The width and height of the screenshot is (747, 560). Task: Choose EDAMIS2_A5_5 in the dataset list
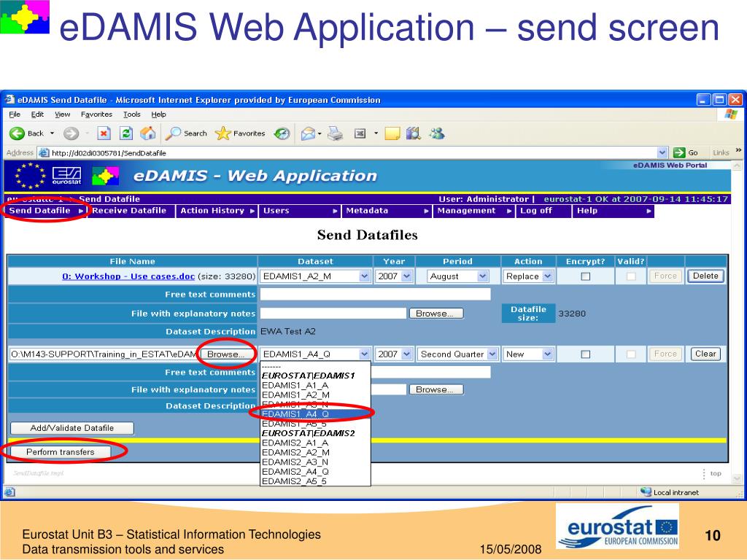coord(315,481)
